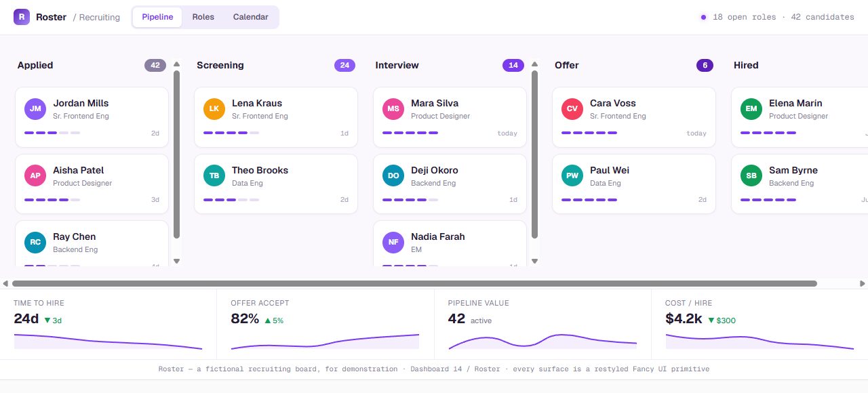
Task: Select the Pipeline tab
Action: click(x=157, y=17)
